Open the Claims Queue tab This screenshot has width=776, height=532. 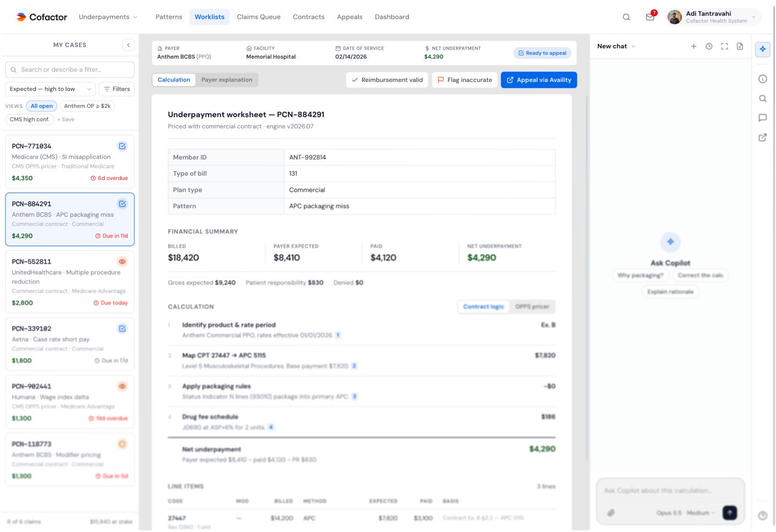click(259, 17)
